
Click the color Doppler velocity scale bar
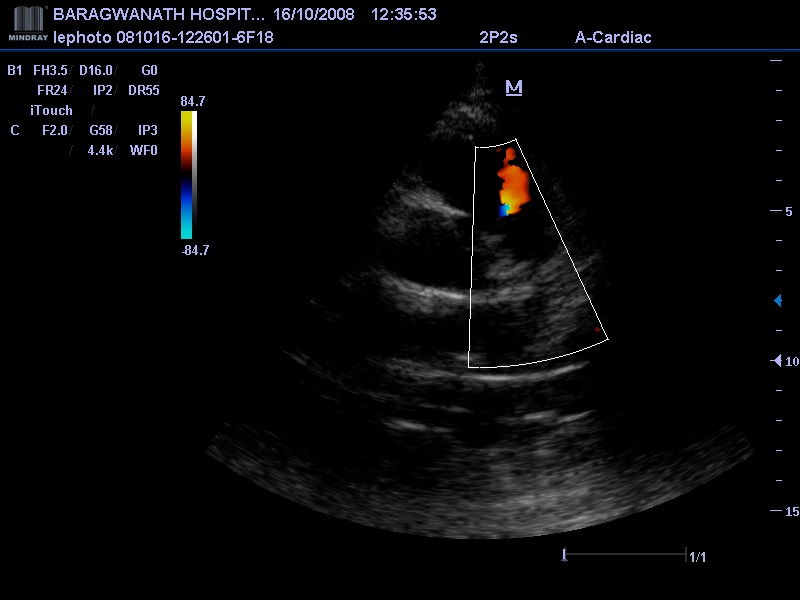[x=187, y=175]
